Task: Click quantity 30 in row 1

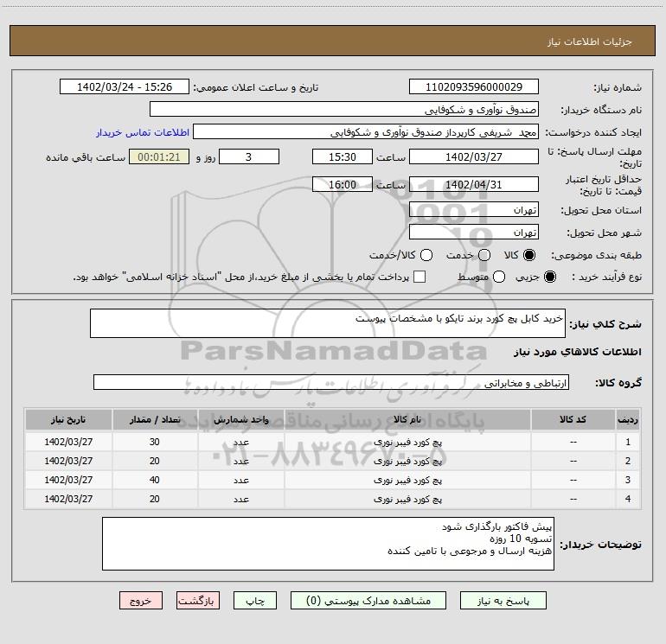Action: (155, 442)
